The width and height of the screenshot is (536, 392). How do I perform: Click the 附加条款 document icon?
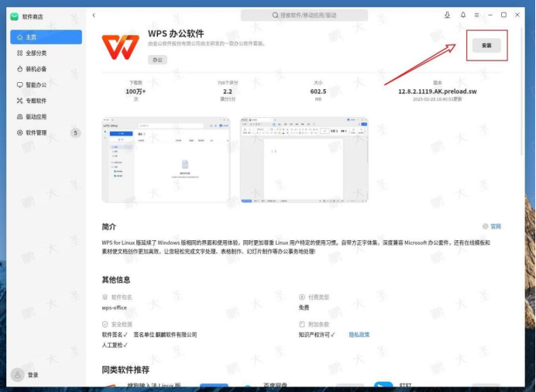(302, 324)
